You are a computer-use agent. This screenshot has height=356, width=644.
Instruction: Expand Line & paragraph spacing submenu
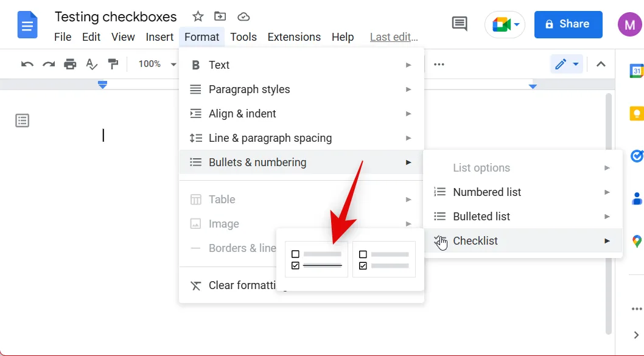(301, 138)
